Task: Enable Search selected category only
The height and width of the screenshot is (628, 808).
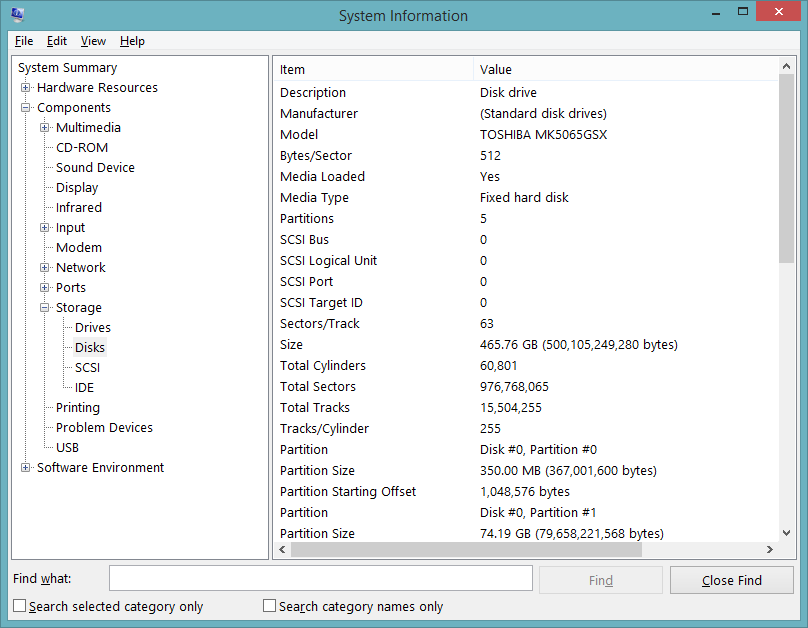Action: point(18,605)
